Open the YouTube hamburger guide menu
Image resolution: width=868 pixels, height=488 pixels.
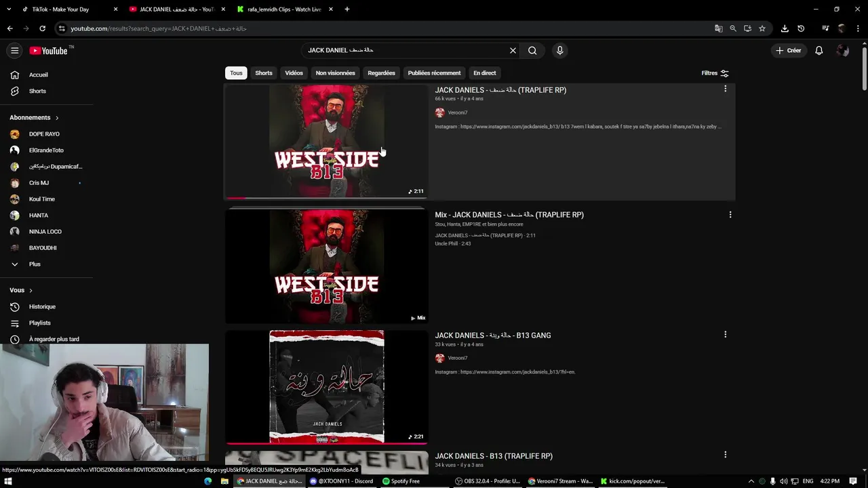pyautogui.click(x=14, y=50)
